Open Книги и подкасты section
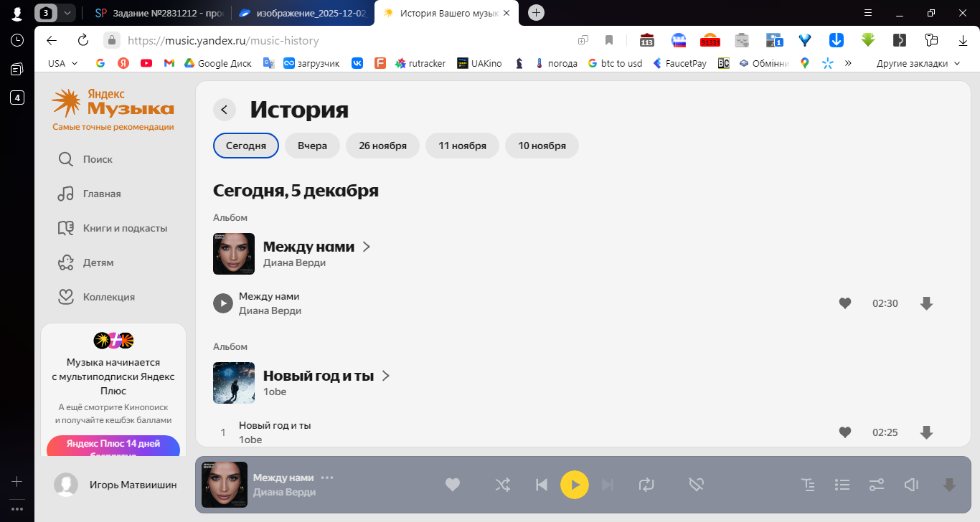 point(113,228)
